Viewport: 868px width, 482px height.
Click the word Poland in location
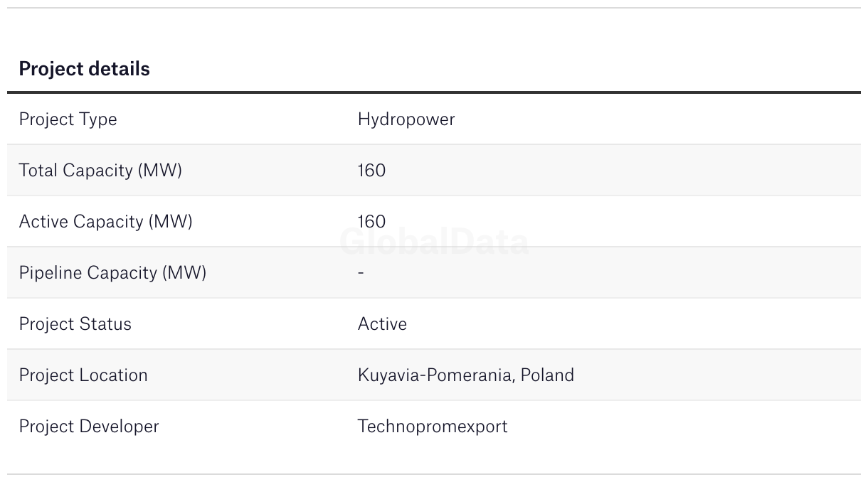click(x=547, y=375)
